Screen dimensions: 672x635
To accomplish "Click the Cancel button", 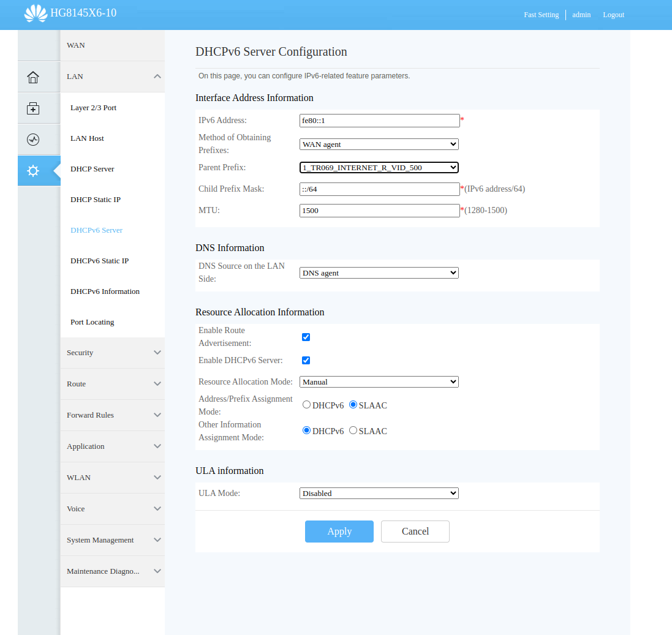I will click(415, 532).
